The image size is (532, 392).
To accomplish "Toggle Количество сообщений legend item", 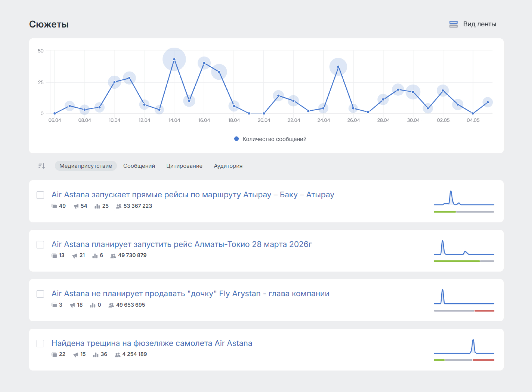I will pos(270,139).
